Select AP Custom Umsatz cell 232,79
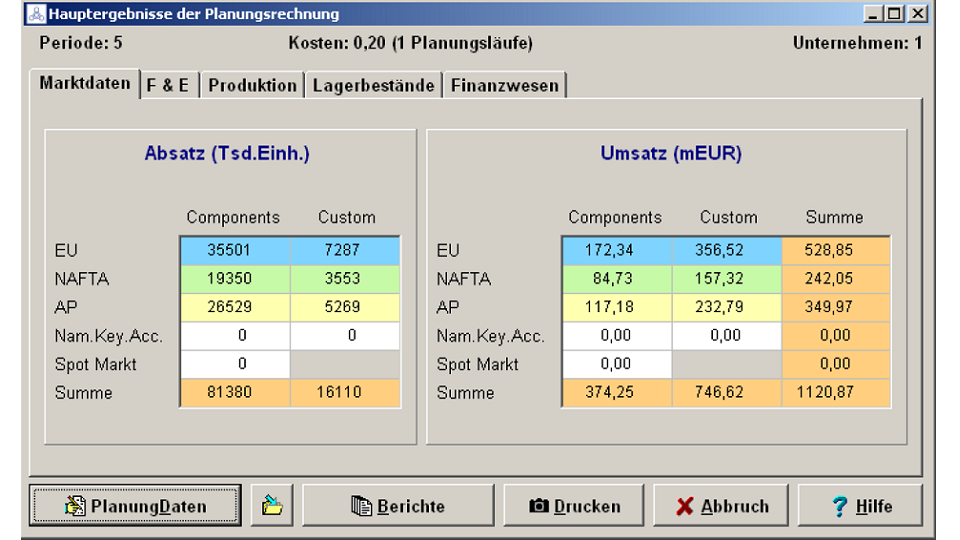This screenshot has width=960, height=540. point(727,307)
